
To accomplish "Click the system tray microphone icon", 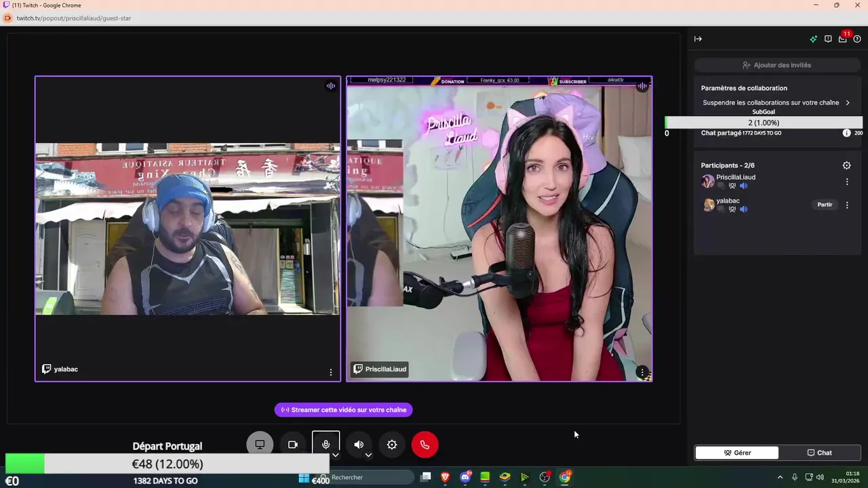I will tap(795, 477).
